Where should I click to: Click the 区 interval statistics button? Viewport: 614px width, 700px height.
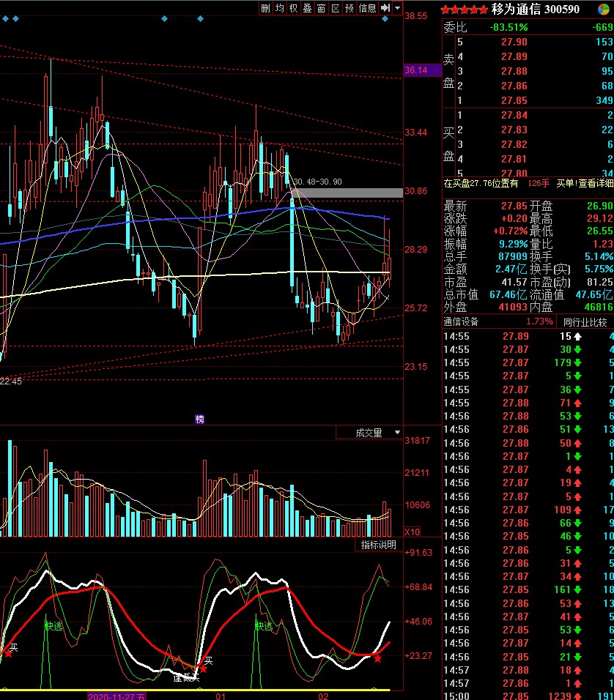[x=335, y=8]
